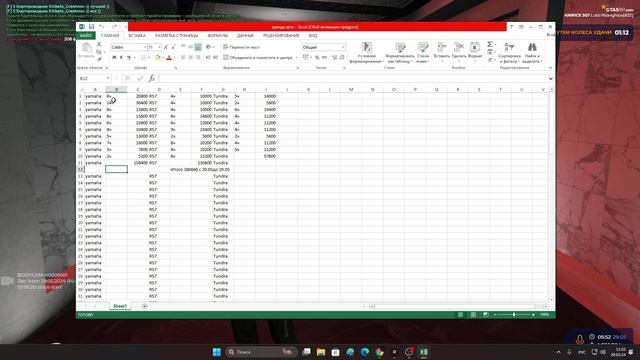Open Cell Styles (Стили ячеек)
Screen dimensions: 640x360
(423, 52)
